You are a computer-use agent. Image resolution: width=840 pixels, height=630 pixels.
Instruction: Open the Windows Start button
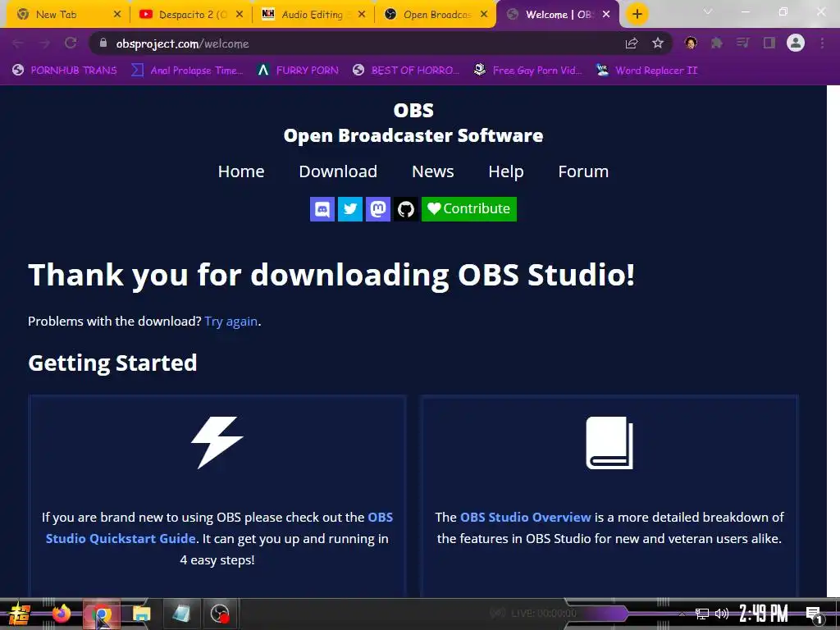pyautogui.click(x=19, y=614)
